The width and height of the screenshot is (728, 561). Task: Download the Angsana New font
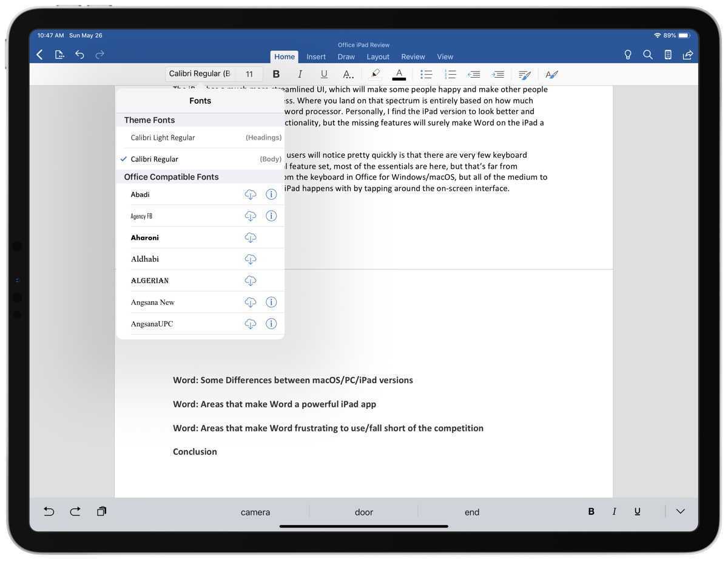pos(251,302)
